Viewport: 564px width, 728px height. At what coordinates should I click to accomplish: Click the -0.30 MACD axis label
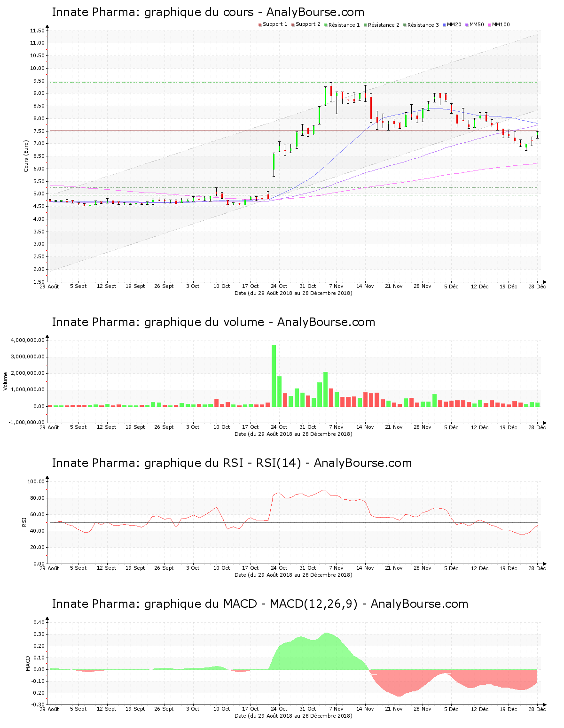pyautogui.click(x=38, y=705)
